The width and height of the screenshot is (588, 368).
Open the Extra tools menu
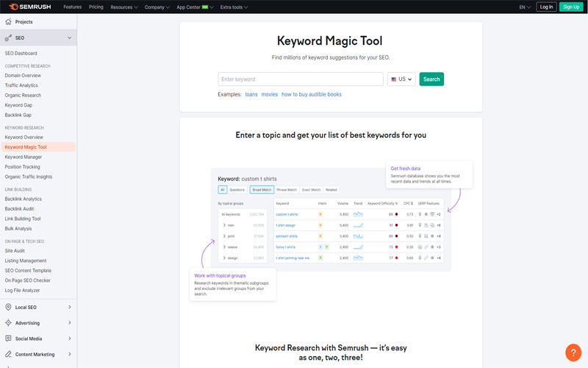pyautogui.click(x=234, y=7)
